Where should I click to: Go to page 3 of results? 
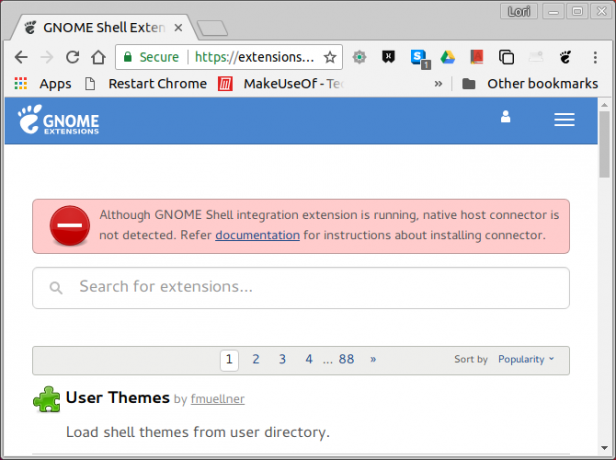[282, 359]
